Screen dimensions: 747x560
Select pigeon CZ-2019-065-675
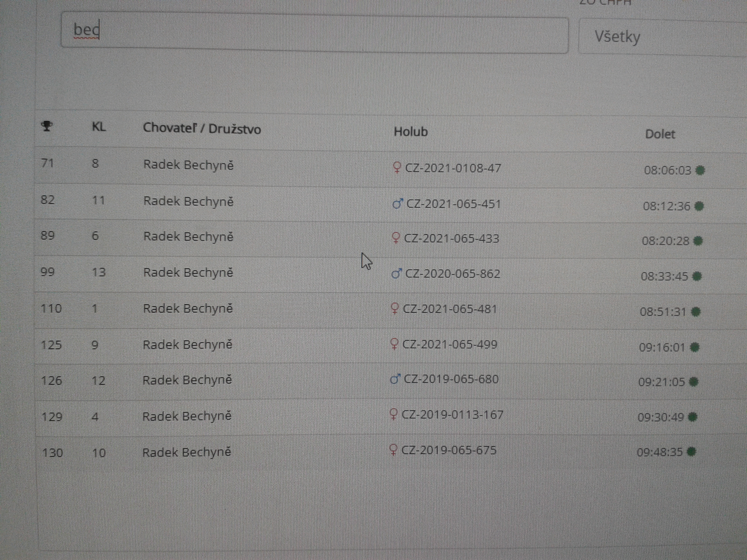coord(449,450)
